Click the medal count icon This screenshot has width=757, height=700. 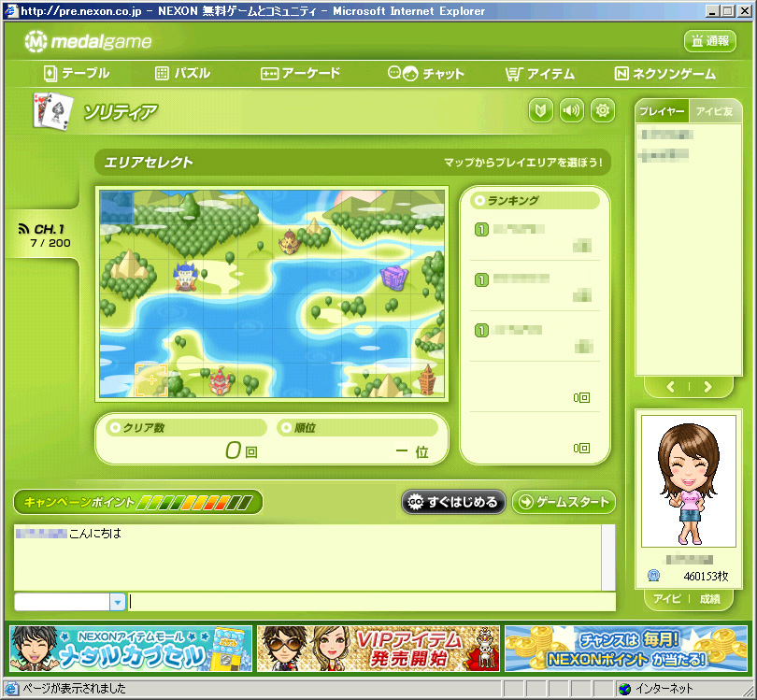pyautogui.click(x=653, y=576)
